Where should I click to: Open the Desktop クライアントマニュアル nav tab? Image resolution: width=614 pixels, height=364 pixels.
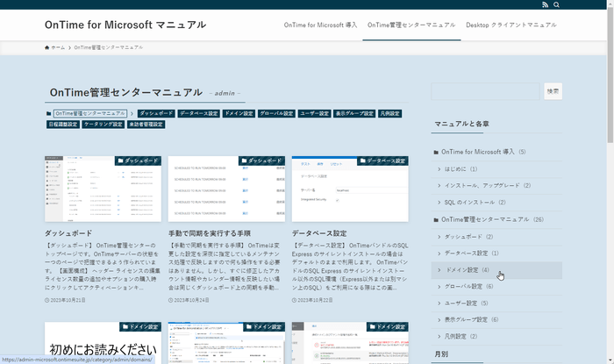[x=511, y=25]
